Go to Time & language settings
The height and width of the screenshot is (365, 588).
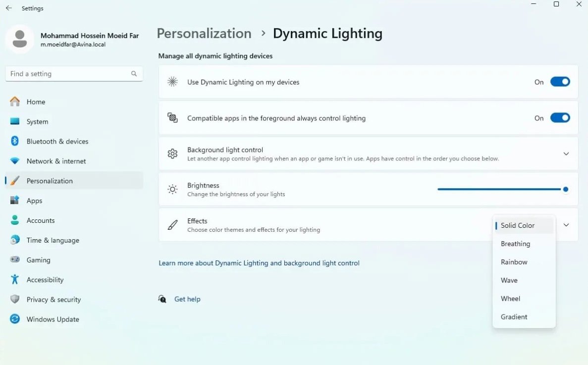coord(53,240)
